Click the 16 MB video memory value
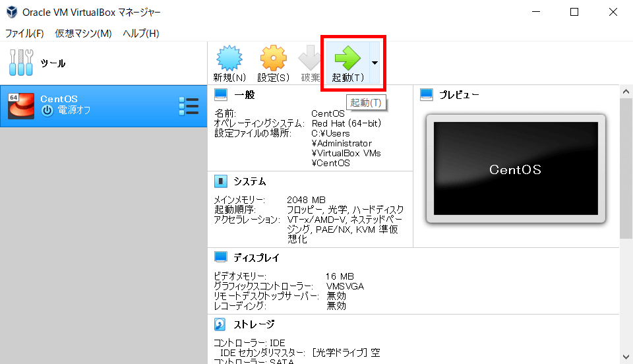The image size is (633, 364). tap(340, 276)
